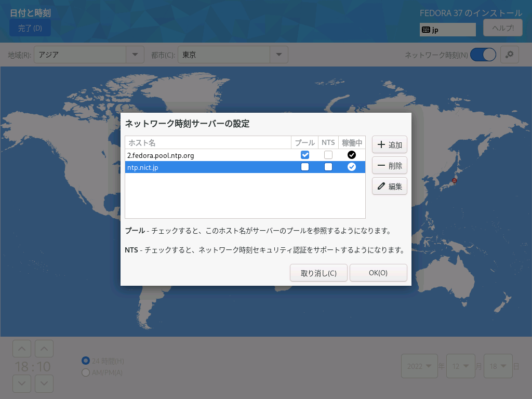The width and height of the screenshot is (532, 399).
Task: Toggle pool checkbox for ntp.nict.jp
Action: click(x=304, y=167)
